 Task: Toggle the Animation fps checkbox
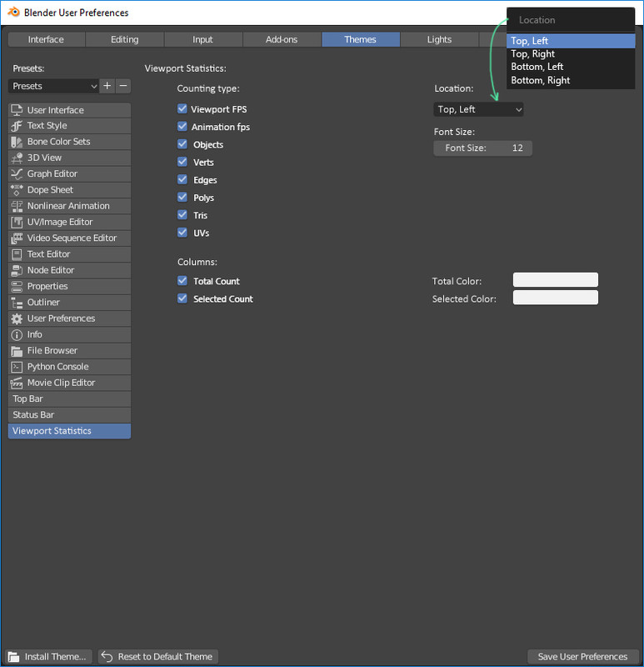coord(182,127)
